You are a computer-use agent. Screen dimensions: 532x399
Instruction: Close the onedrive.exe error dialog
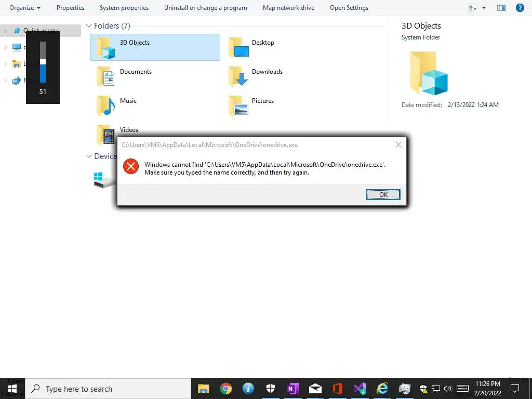pyautogui.click(x=398, y=144)
